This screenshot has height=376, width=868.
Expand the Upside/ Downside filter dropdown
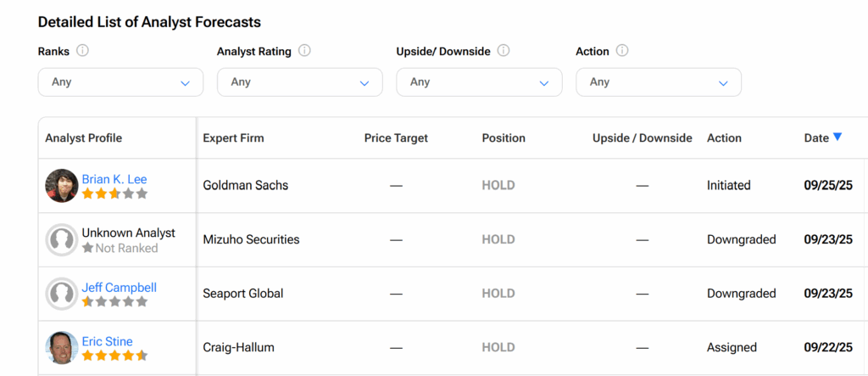(479, 82)
